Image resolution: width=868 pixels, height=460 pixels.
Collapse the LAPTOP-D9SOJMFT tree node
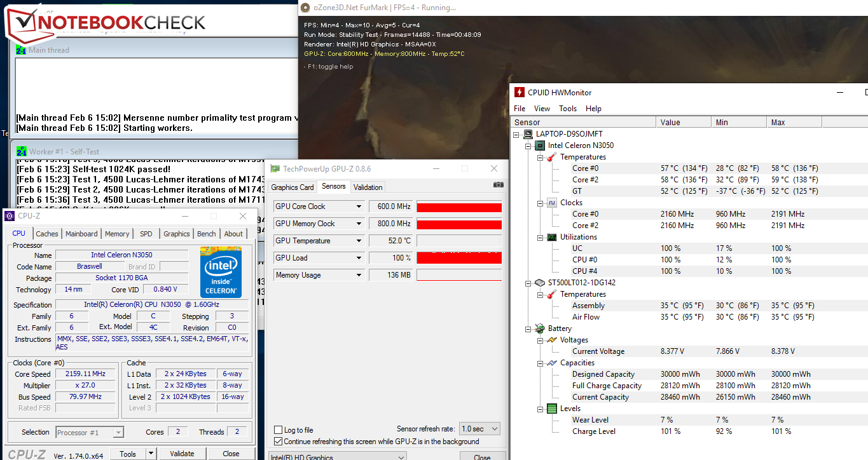coord(516,134)
